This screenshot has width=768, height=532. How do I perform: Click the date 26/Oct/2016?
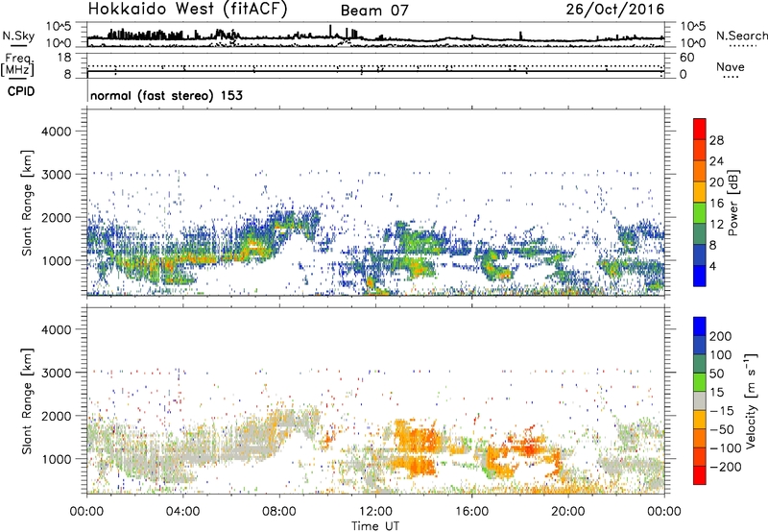(615, 10)
